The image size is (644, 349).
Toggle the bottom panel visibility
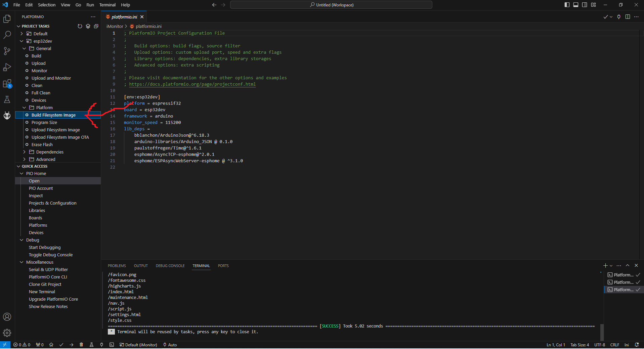[576, 5]
